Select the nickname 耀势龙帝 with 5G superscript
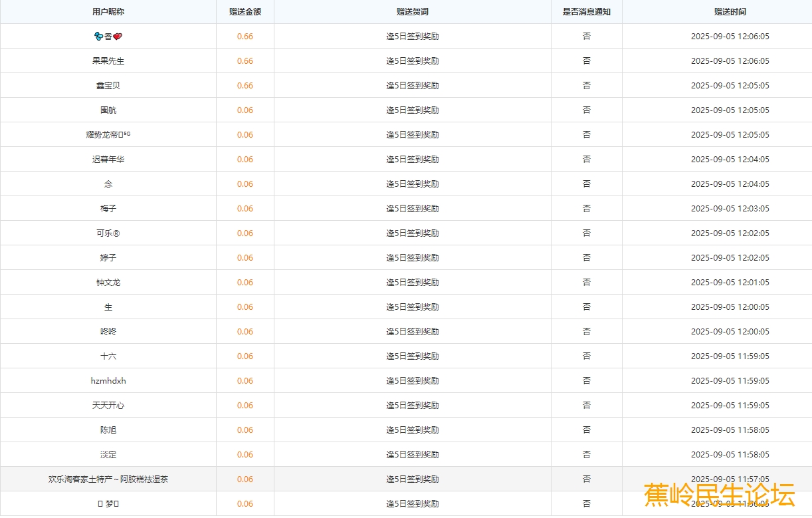This screenshot has height=518, width=812. pos(108,135)
